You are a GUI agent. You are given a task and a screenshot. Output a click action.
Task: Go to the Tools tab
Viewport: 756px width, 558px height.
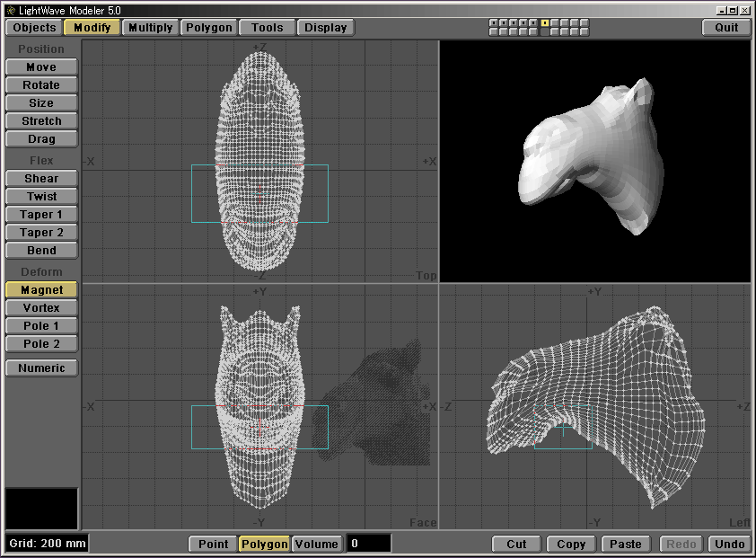268,27
